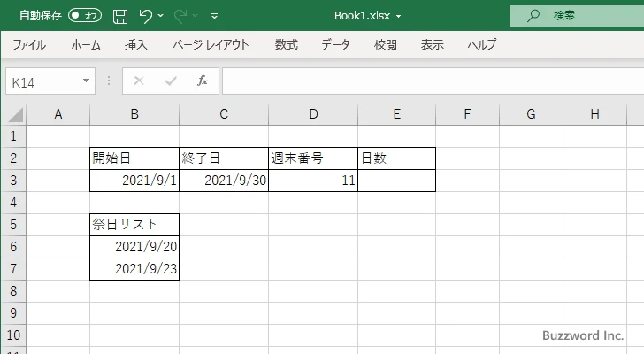The width and height of the screenshot is (644, 354).
Task: Click the Insert Function fx icon
Action: 203,81
